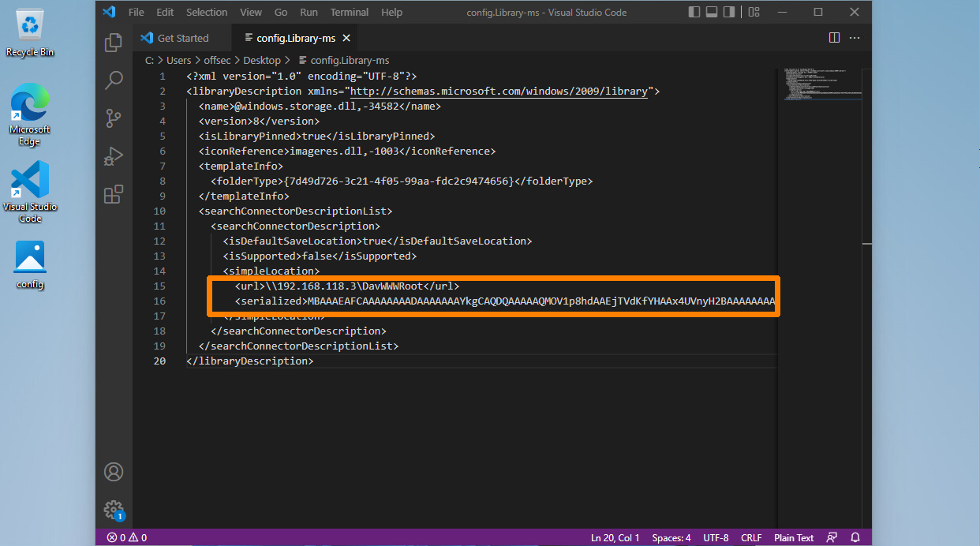
Task: Close the config.Library-ms tab
Action: click(x=346, y=38)
